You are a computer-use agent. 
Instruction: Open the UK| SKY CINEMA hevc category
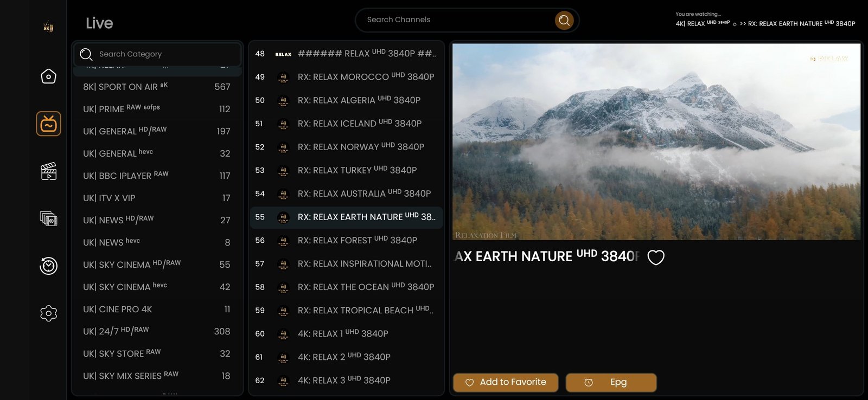pyautogui.click(x=156, y=287)
